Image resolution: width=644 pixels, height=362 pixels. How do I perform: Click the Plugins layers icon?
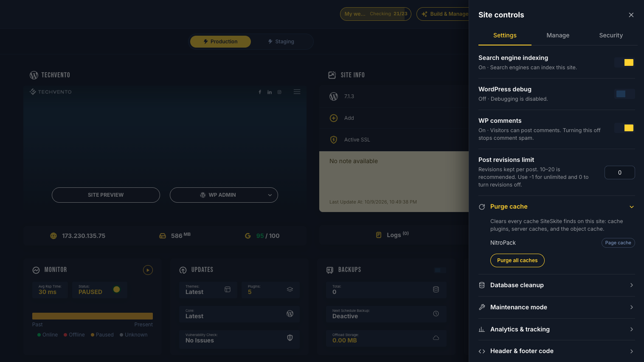[290, 289]
